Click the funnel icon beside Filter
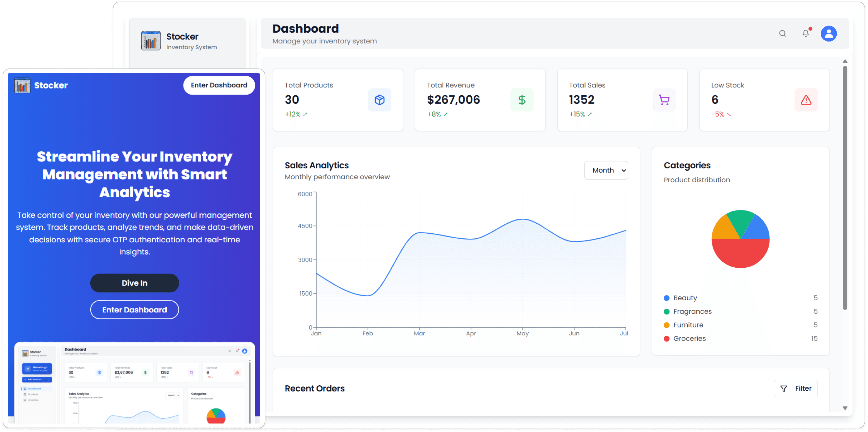This screenshot has height=432, width=868. (x=783, y=388)
